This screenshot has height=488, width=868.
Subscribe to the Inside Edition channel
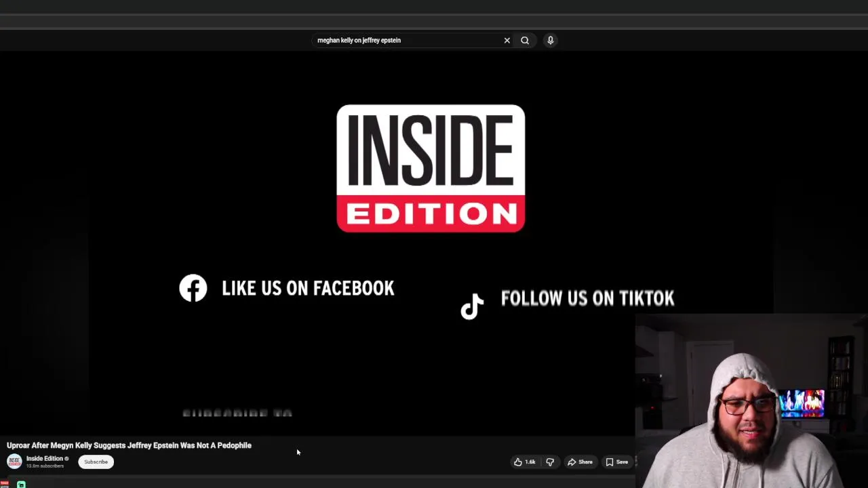click(96, 462)
